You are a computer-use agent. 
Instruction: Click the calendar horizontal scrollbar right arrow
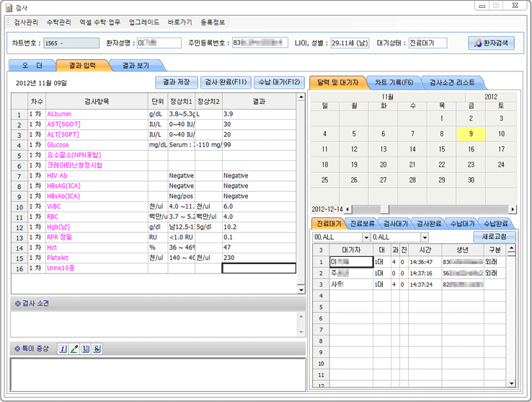tap(513, 209)
